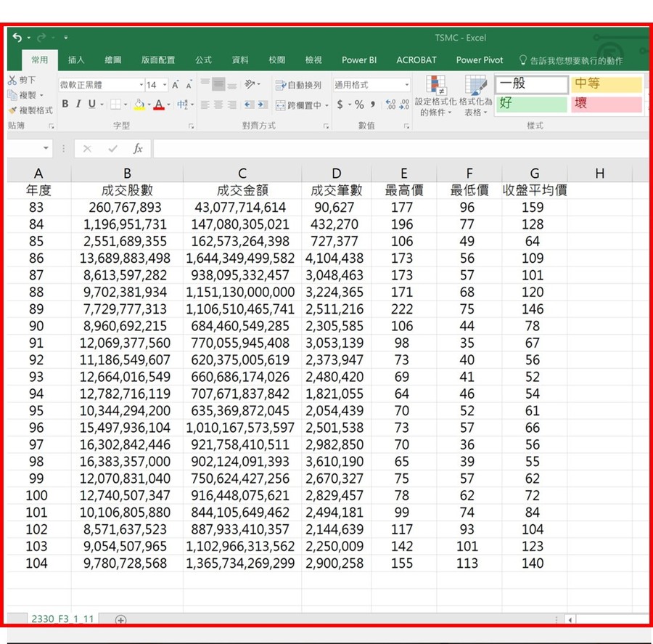
Task: Toggle bold formatting on selection
Action: click(65, 102)
